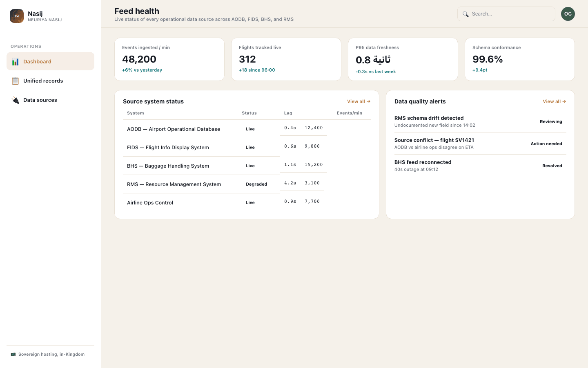Click the Unified records clipboard icon
The height and width of the screenshot is (368, 588).
click(x=15, y=81)
